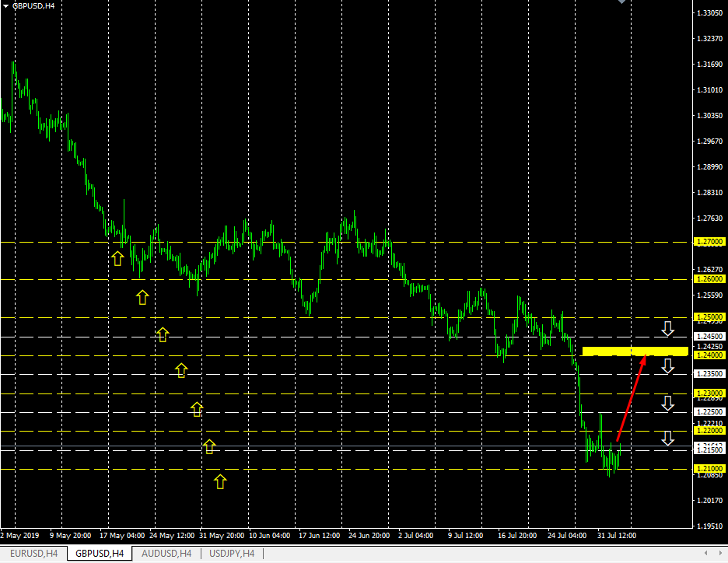Click the white 1.21500 price level label

[x=709, y=449]
